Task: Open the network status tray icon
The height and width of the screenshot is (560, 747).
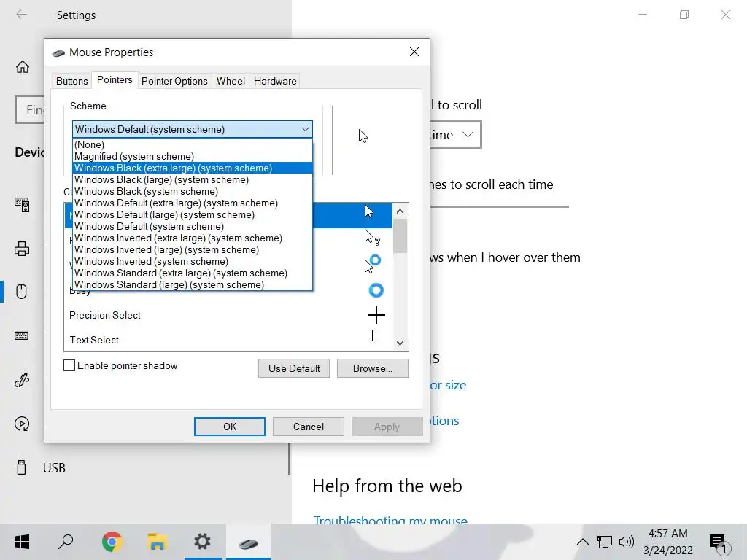Action: pyautogui.click(x=605, y=542)
